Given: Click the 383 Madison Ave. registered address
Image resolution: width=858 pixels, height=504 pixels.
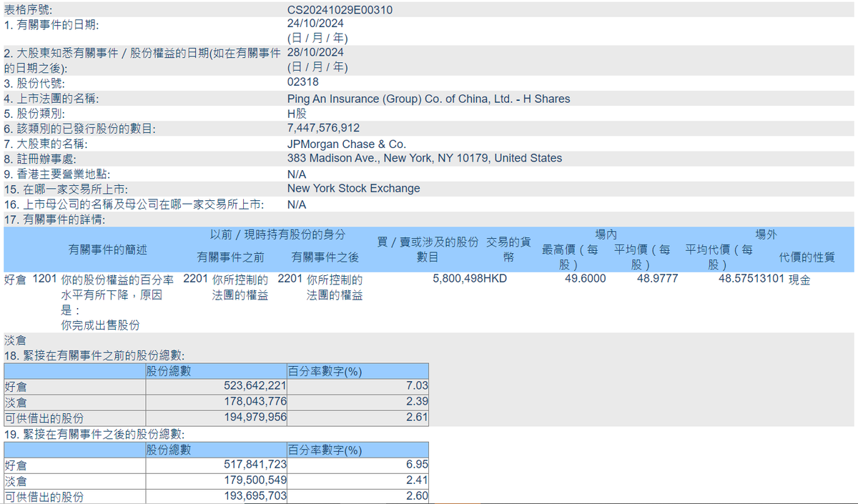Looking at the screenshot, I should pyautogui.click(x=425, y=158).
